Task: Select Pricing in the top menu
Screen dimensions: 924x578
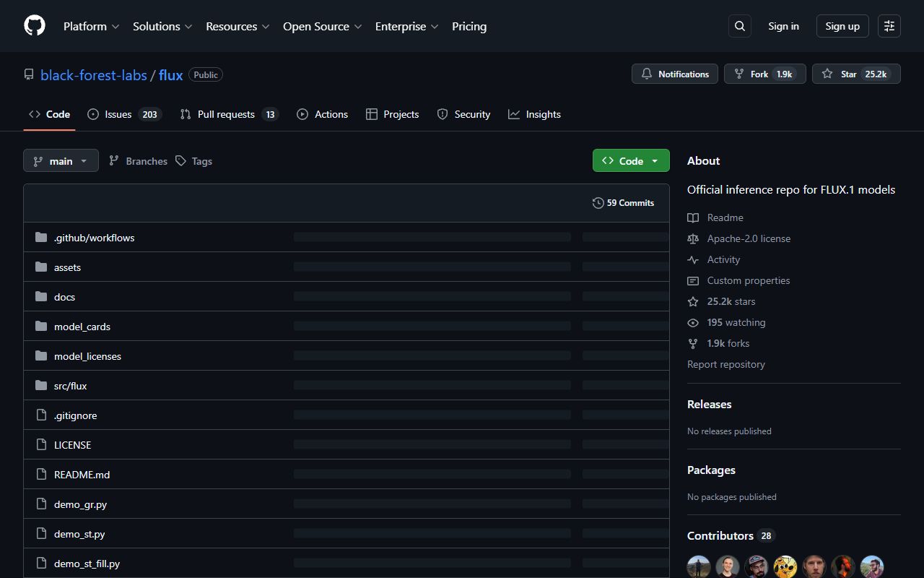Action: [469, 26]
